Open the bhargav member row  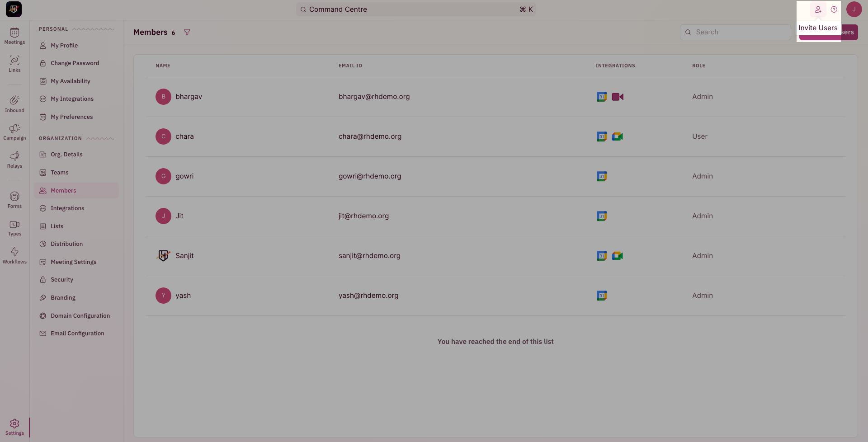495,97
